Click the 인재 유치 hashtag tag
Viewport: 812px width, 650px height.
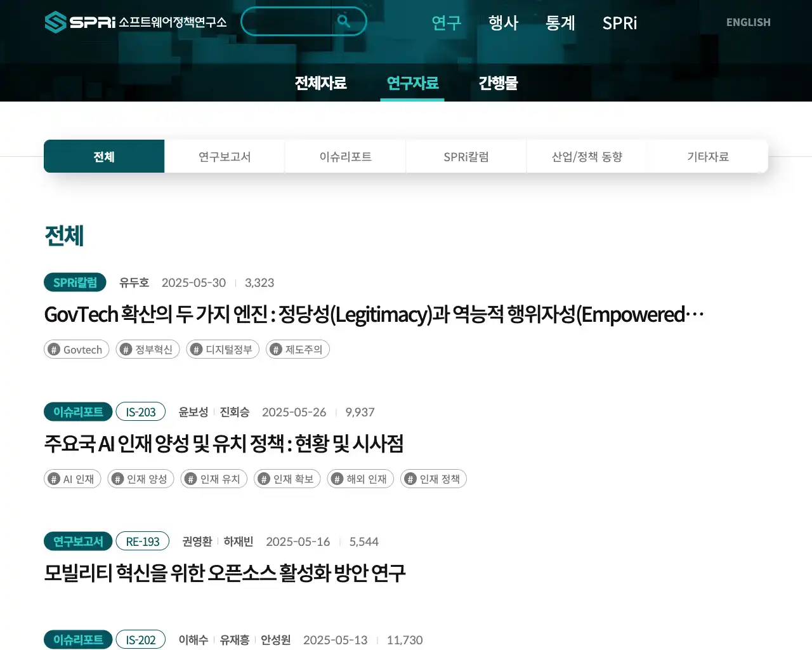[x=214, y=479]
